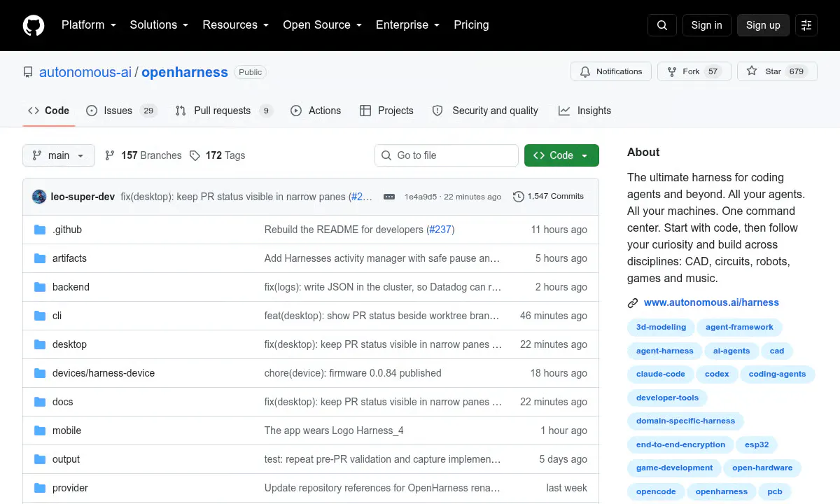
Task: Select the end-to-end-encryption topic tag
Action: click(x=680, y=444)
